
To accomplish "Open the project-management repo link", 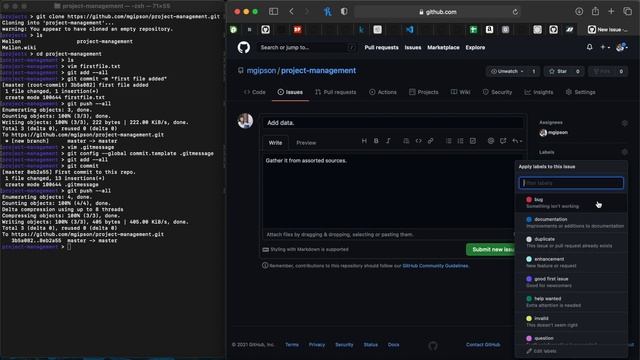I will pyautogui.click(x=318, y=71).
